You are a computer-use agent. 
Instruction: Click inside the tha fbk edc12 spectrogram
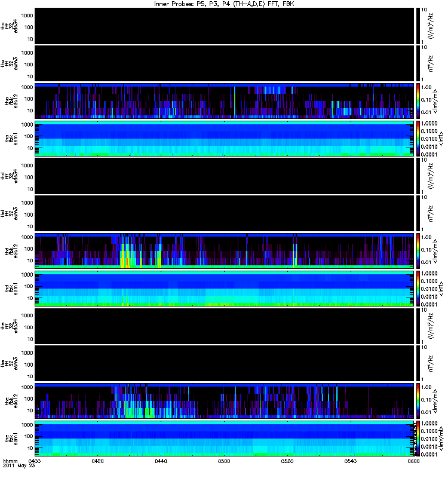224,101
